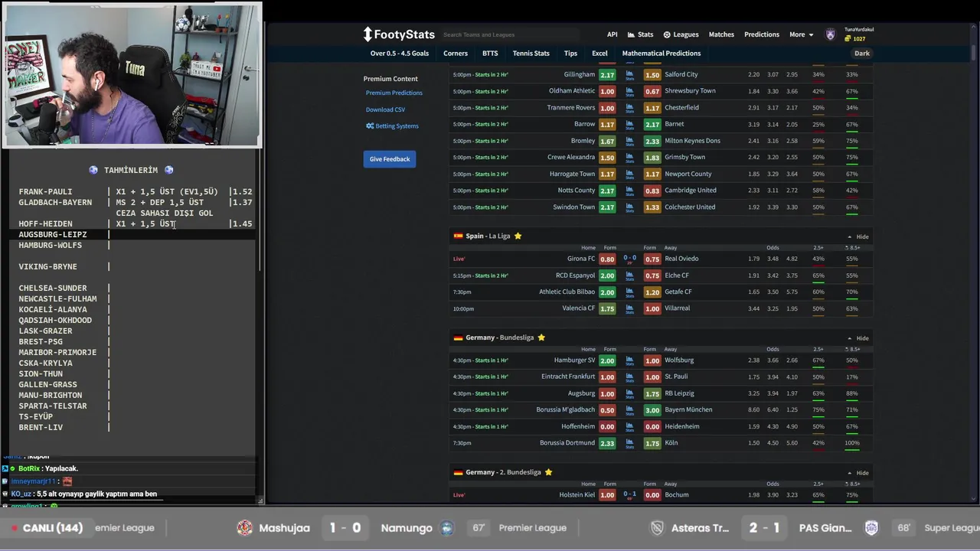Open the API menu item
Screen dimensions: 980x551
(612, 34)
